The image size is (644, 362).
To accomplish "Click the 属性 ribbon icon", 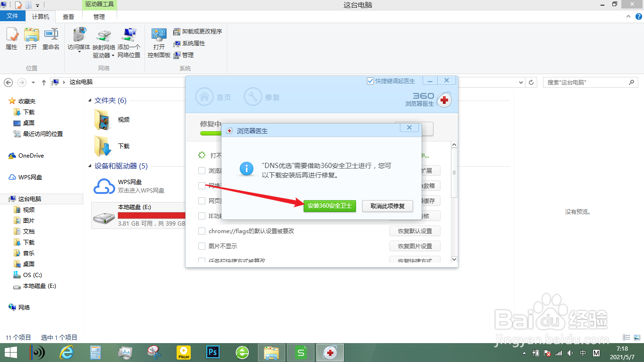I will (x=11, y=39).
